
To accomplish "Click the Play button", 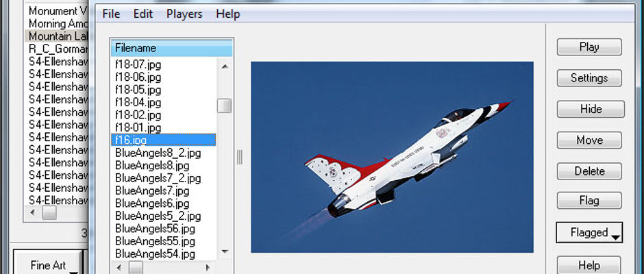I will 589,47.
